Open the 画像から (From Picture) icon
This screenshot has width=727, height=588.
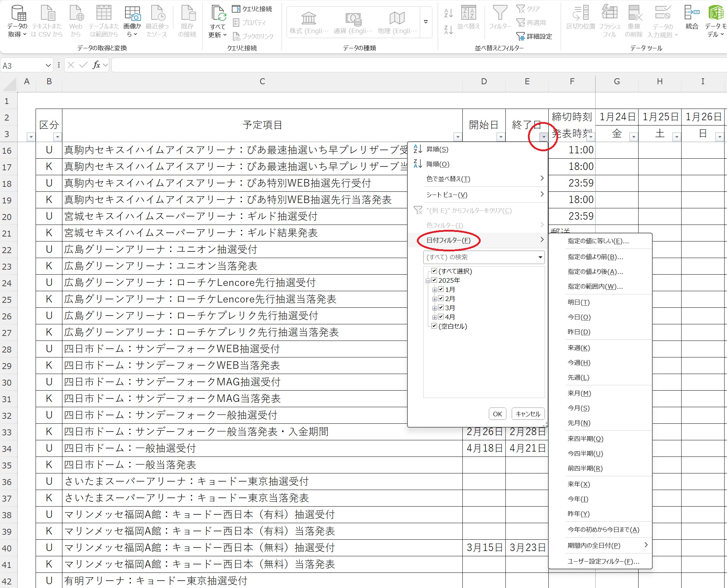[132, 21]
